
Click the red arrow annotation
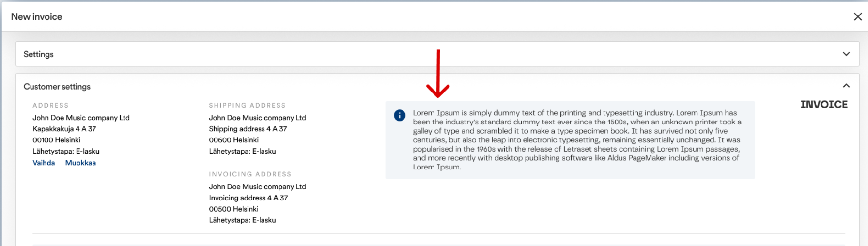click(438, 74)
